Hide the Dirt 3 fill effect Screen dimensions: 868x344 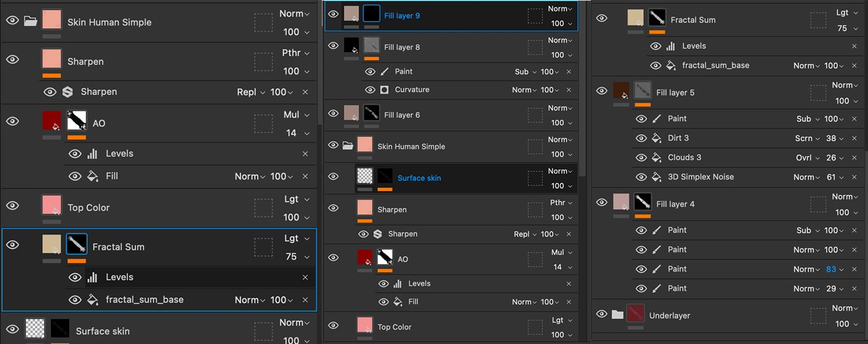pos(641,138)
